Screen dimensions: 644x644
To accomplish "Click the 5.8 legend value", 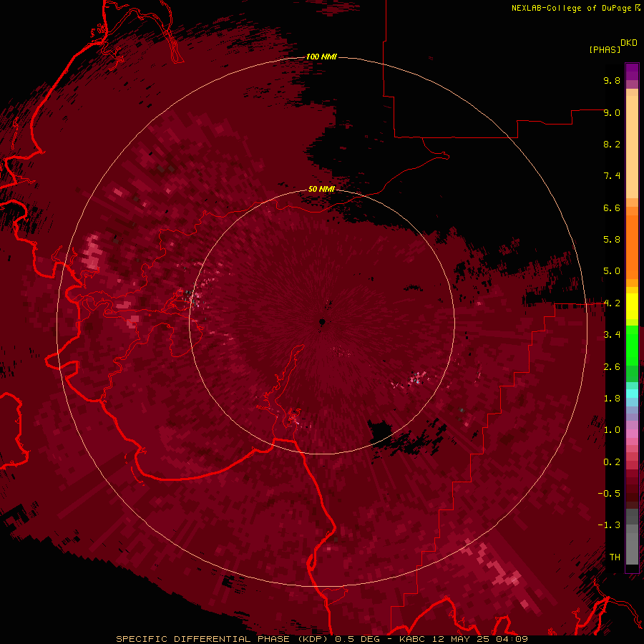I will (612, 240).
